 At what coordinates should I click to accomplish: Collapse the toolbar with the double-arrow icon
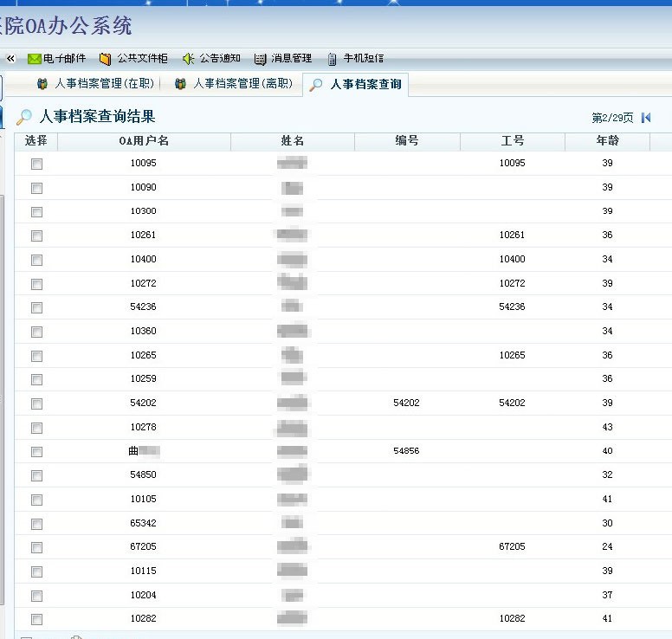click(10, 58)
